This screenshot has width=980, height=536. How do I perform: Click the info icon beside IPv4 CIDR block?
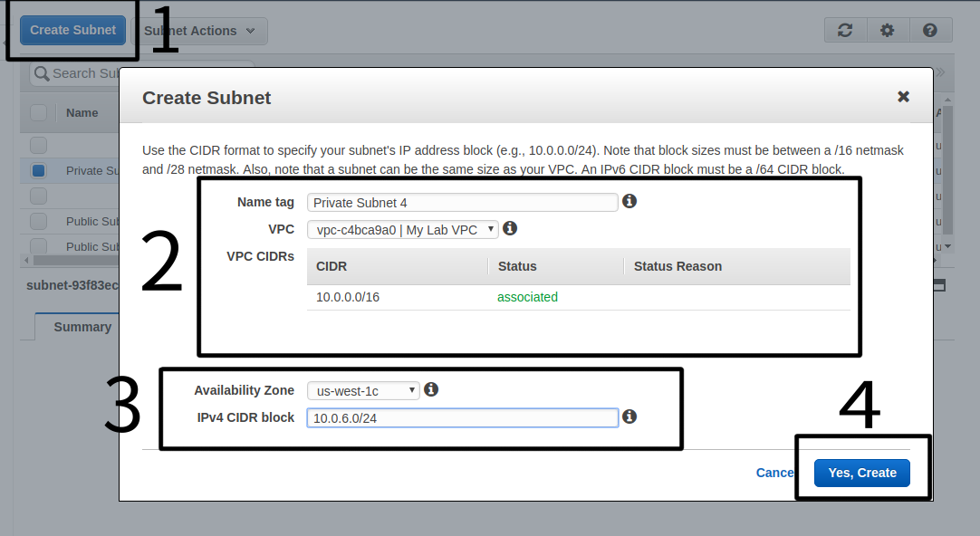tap(629, 416)
